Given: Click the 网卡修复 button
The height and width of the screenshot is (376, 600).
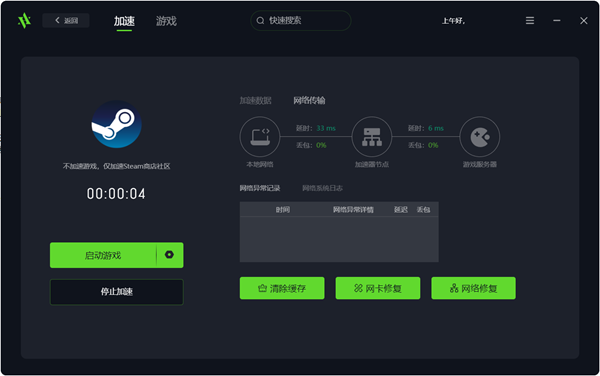Looking at the screenshot, I should [378, 288].
